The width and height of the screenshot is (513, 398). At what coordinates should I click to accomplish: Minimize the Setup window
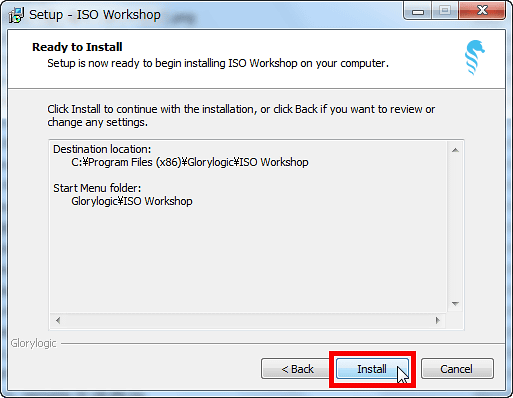pyautogui.click(x=418, y=11)
